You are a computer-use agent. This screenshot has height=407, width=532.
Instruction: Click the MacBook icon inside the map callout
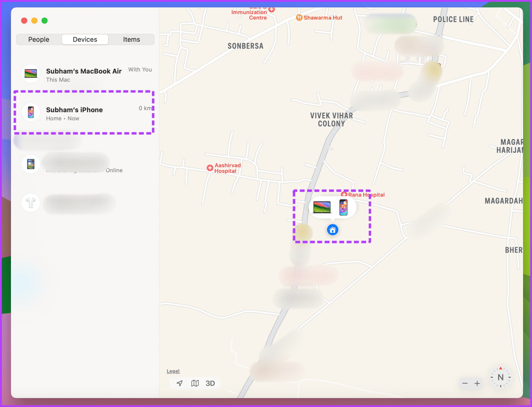(x=321, y=206)
